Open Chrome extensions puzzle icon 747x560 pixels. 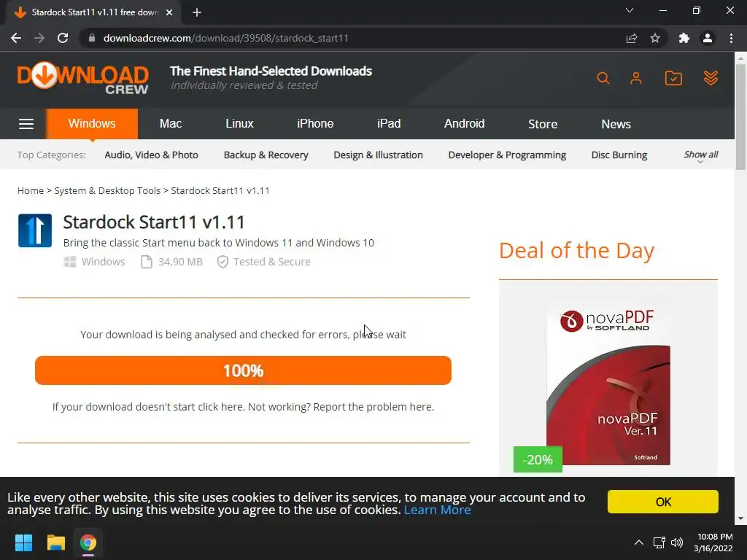(684, 38)
